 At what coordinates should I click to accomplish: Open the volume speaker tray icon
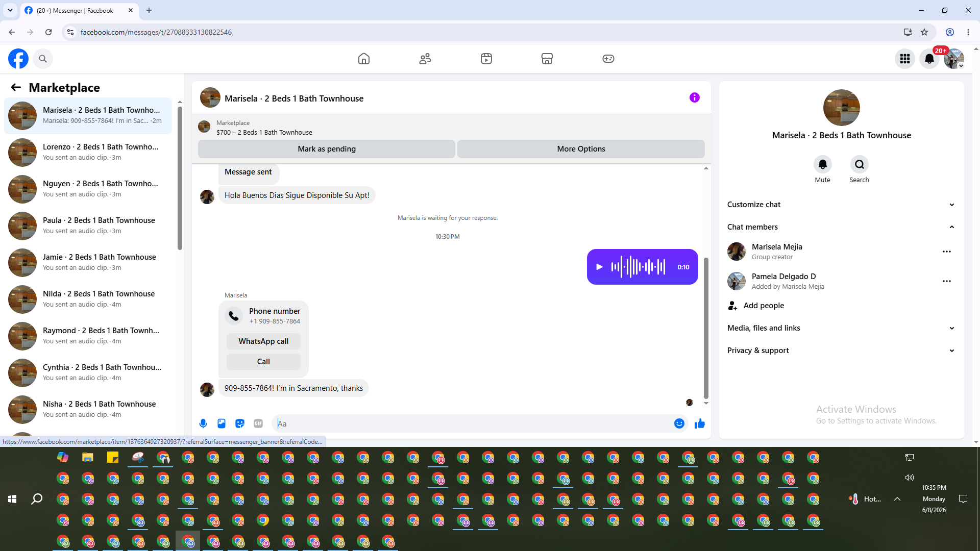(910, 478)
